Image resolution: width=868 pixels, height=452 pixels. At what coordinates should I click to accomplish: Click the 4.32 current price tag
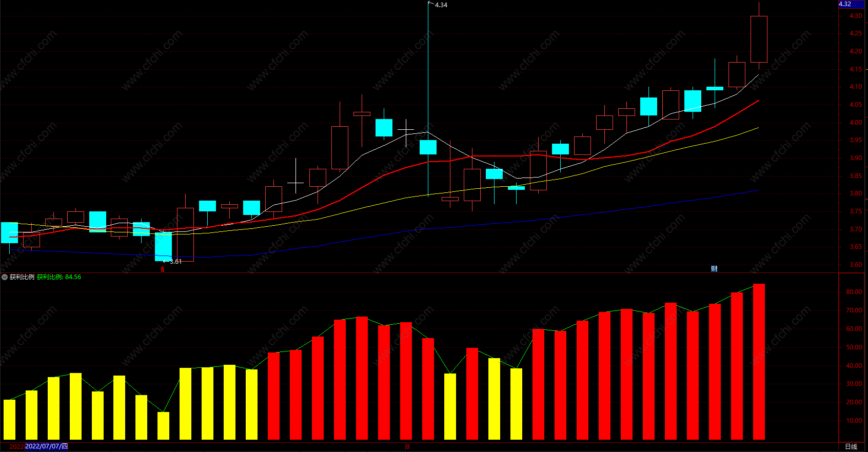click(x=852, y=4)
